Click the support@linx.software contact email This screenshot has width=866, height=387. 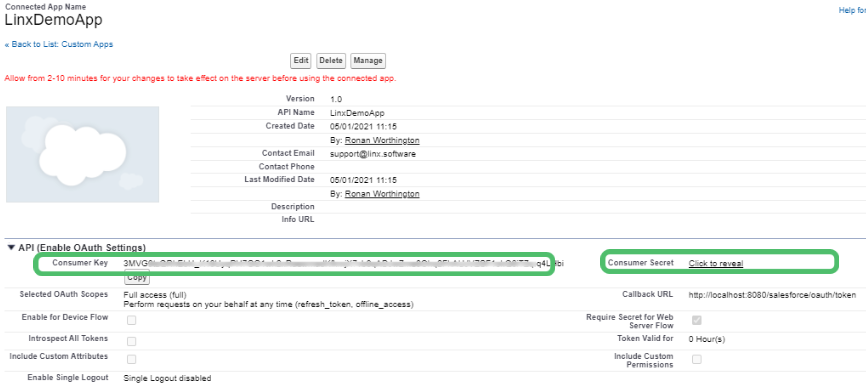point(373,154)
